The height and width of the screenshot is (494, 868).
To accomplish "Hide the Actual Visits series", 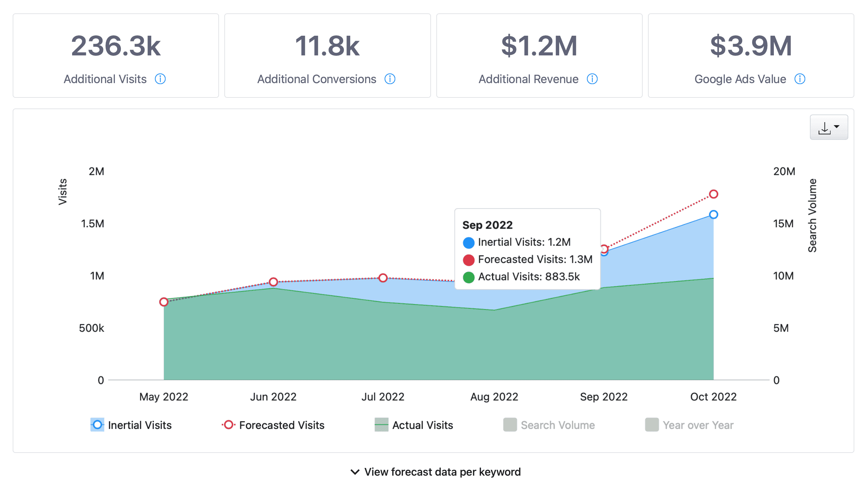I will pos(414,425).
